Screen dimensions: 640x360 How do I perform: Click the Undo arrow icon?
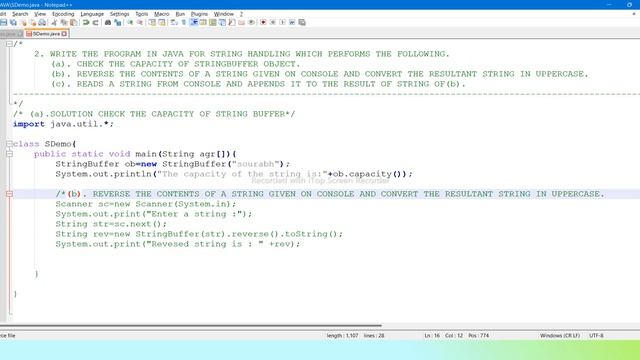coord(86,22)
